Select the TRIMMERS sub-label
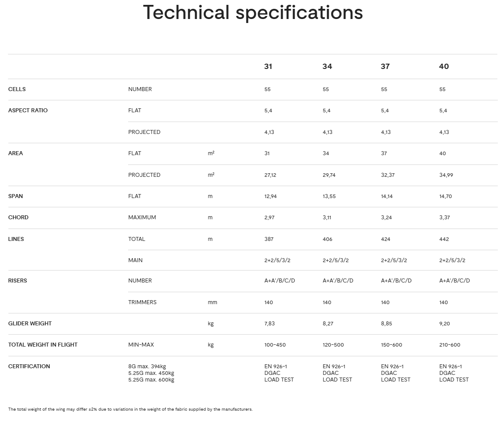This screenshot has width=504, height=435. pyautogui.click(x=142, y=302)
